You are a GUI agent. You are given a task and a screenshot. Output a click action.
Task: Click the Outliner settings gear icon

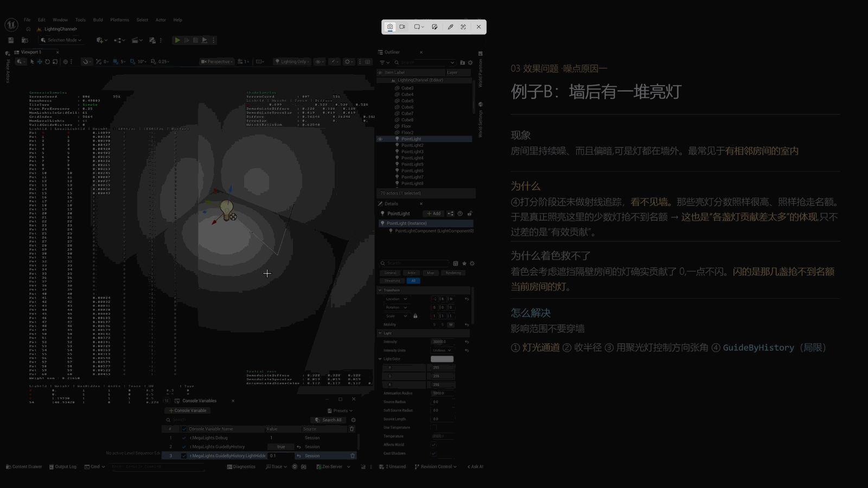[470, 63]
